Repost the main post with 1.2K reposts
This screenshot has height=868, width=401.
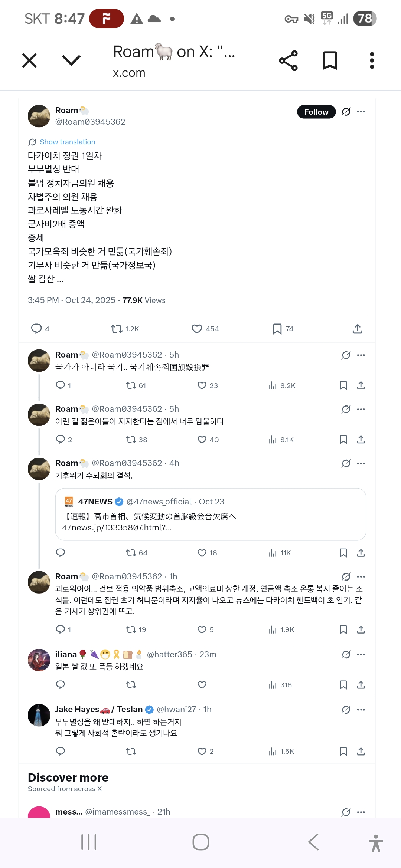[x=117, y=329]
